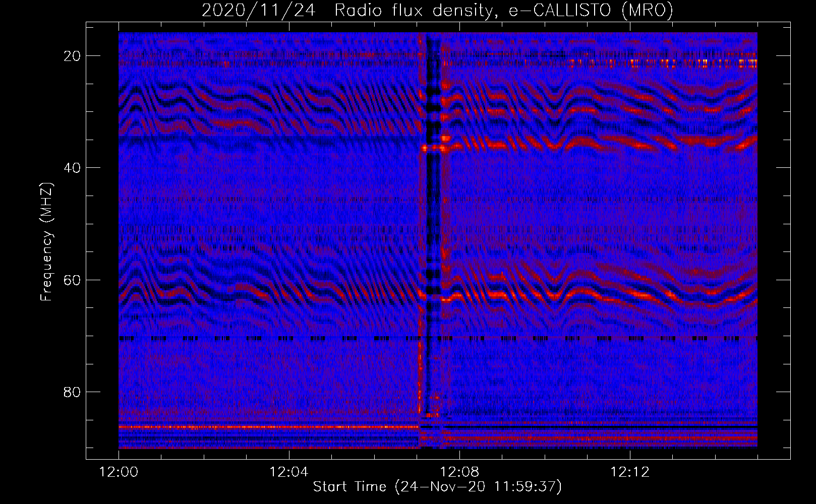The height and width of the screenshot is (504, 816).
Task: Click the '12:04' time tick label
Action: coord(289,472)
